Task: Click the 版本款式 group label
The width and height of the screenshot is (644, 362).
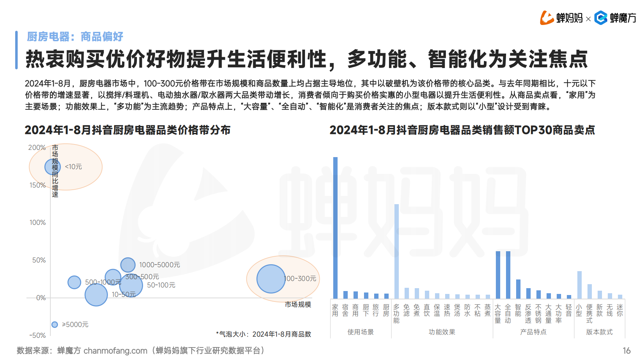Action: point(599,332)
